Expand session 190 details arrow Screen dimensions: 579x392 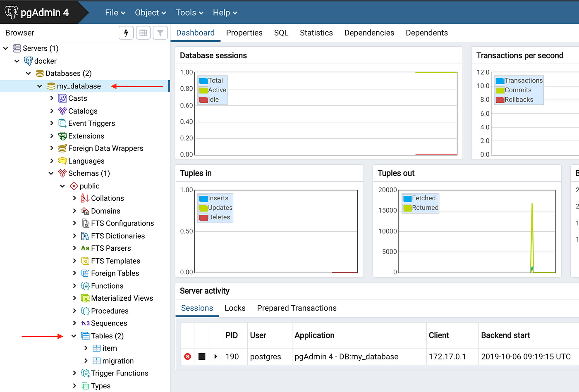216,356
